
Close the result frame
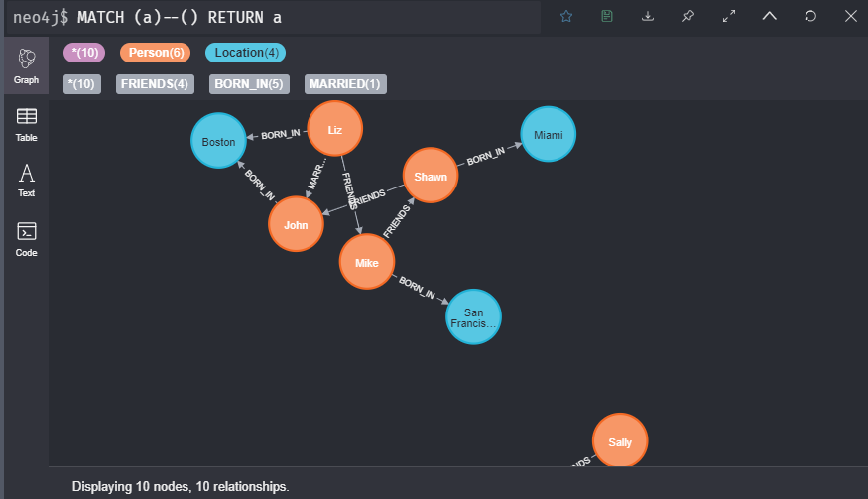click(850, 16)
